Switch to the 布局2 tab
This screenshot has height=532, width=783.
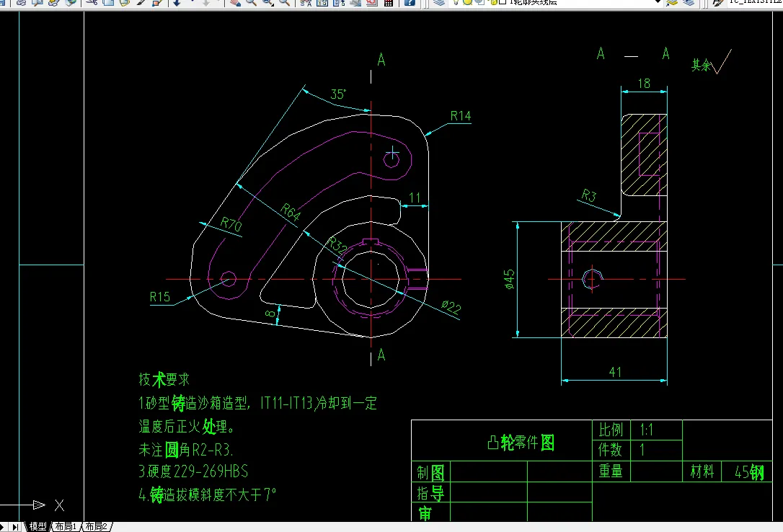[97, 526]
